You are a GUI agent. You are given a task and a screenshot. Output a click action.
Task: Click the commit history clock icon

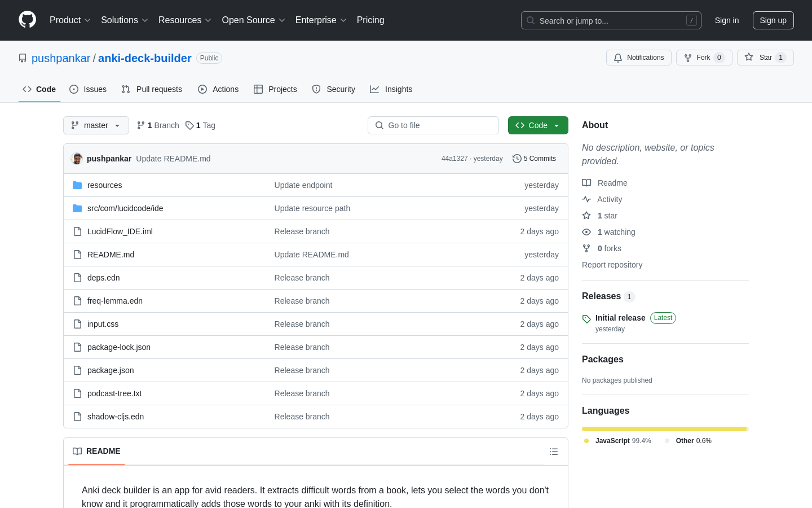coord(517,159)
